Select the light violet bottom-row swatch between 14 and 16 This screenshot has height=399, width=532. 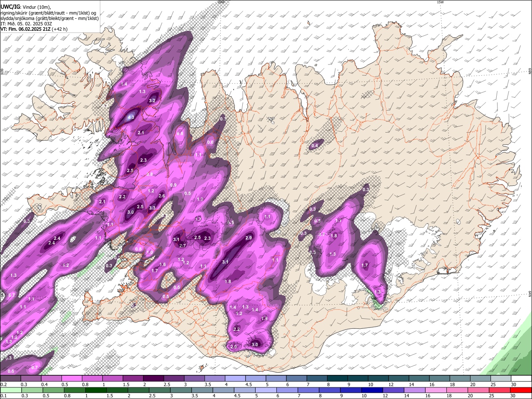[415, 390]
